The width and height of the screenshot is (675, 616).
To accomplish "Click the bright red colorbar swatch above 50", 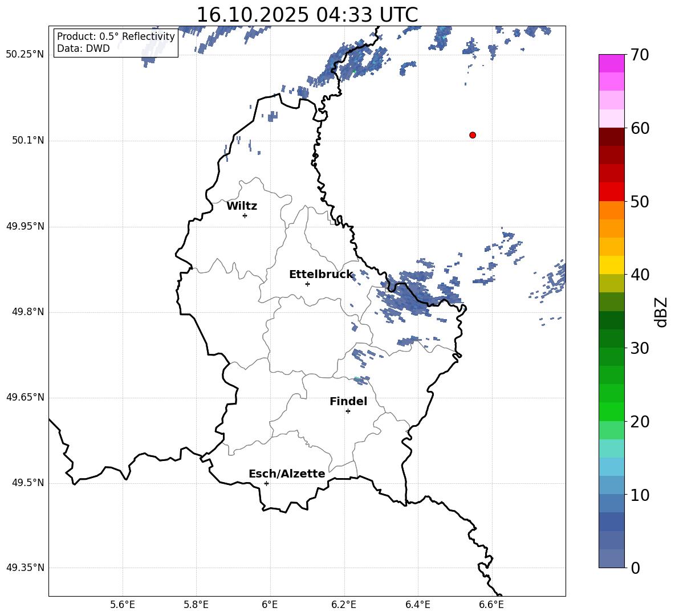I will 612,192.
